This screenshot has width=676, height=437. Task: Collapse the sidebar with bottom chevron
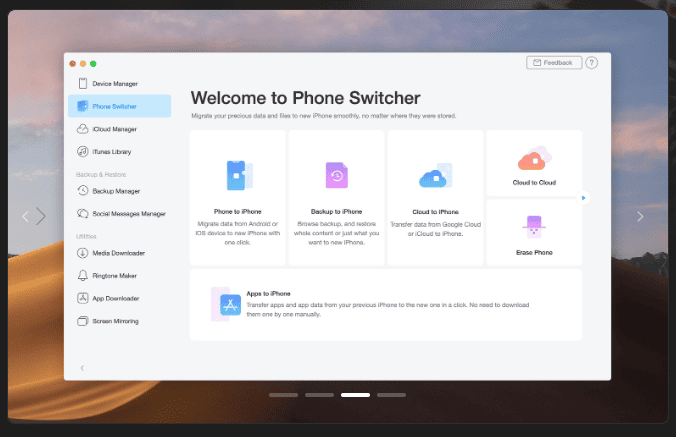point(82,368)
